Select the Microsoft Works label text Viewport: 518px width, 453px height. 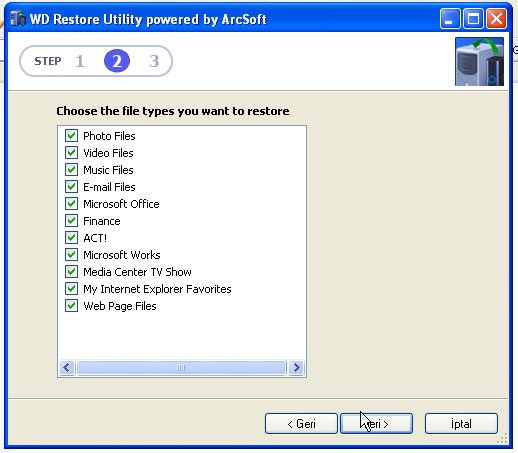click(122, 255)
